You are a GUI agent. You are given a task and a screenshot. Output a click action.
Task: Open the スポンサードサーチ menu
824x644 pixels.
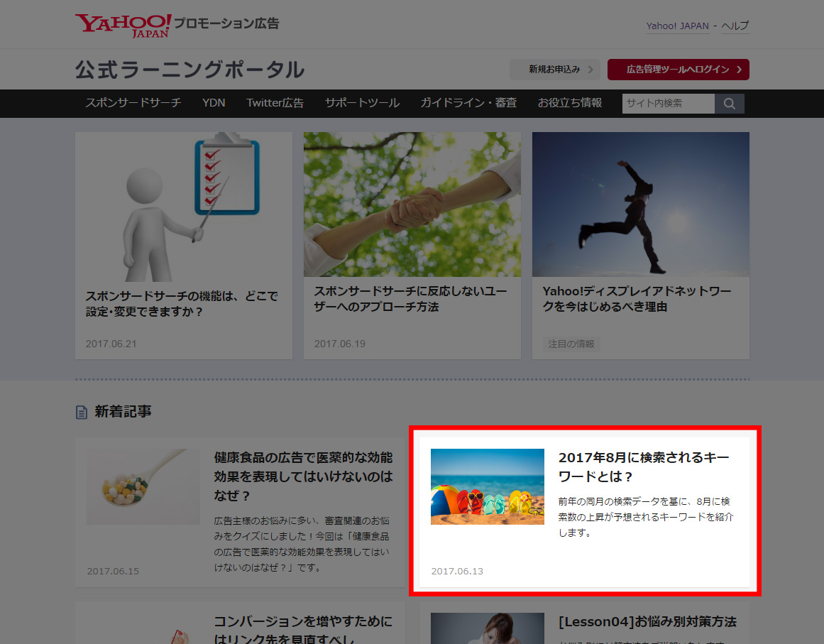pos(133,103)
